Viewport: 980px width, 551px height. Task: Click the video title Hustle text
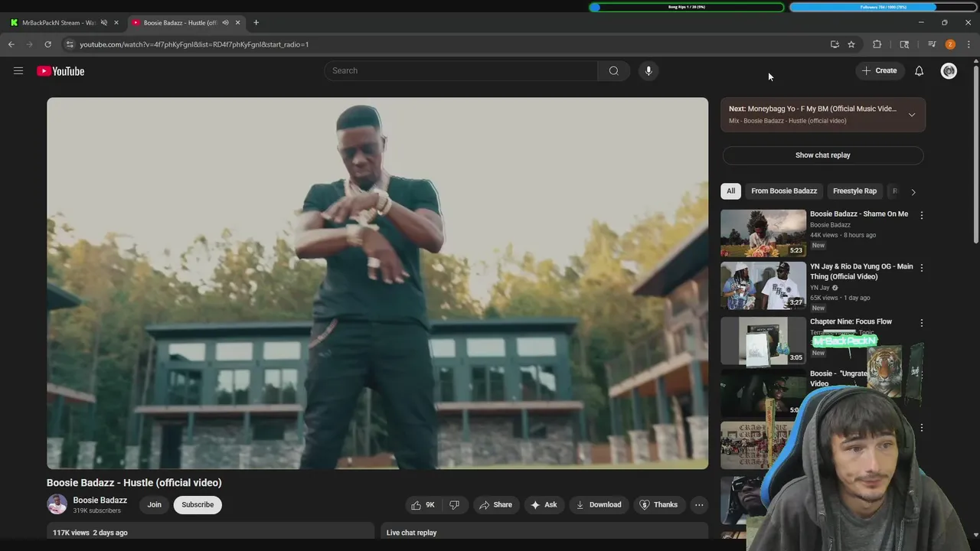pos(134,482)
